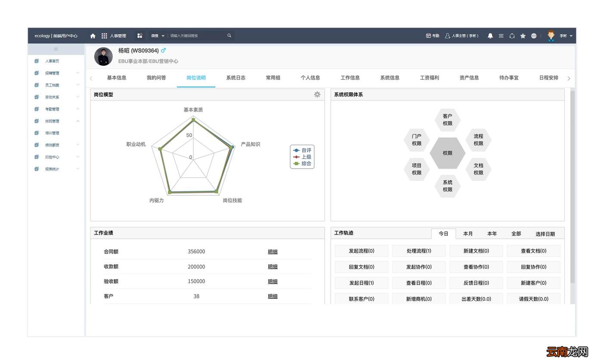Collapse the sidebar with hamburger icon
The width and height of the screenshot is (604, 364).
[56, 49]
